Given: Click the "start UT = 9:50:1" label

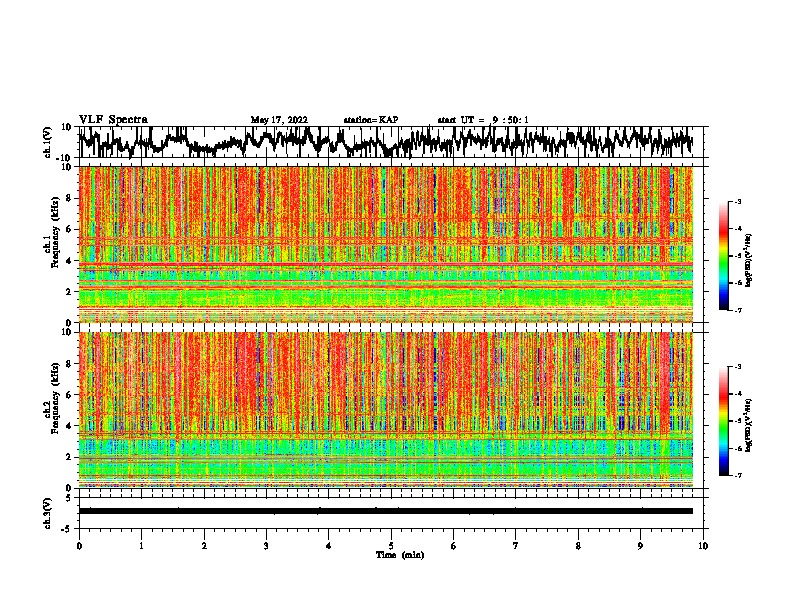Looking at the screenshot, I should point(483,120).
